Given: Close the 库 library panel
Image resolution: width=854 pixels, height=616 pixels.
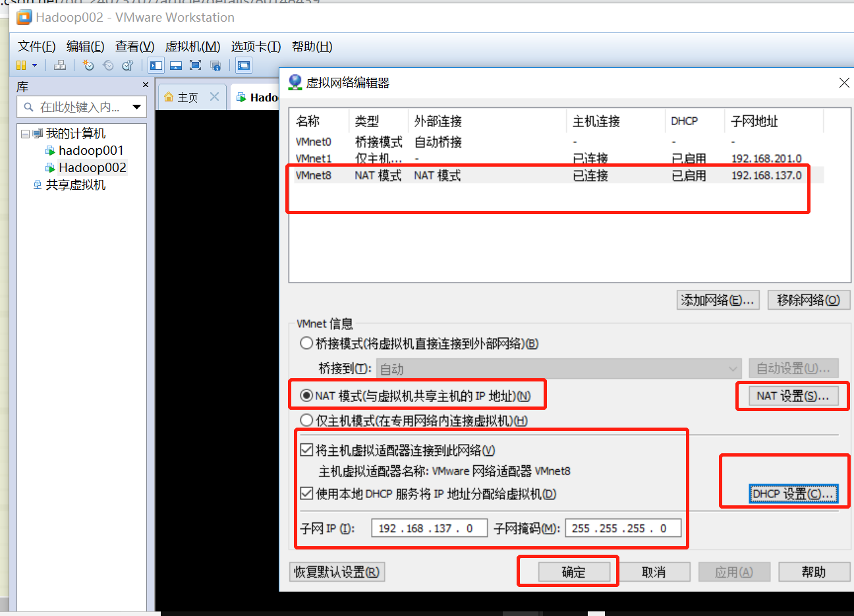Looking at the screenshot, I should coord(146,85).
